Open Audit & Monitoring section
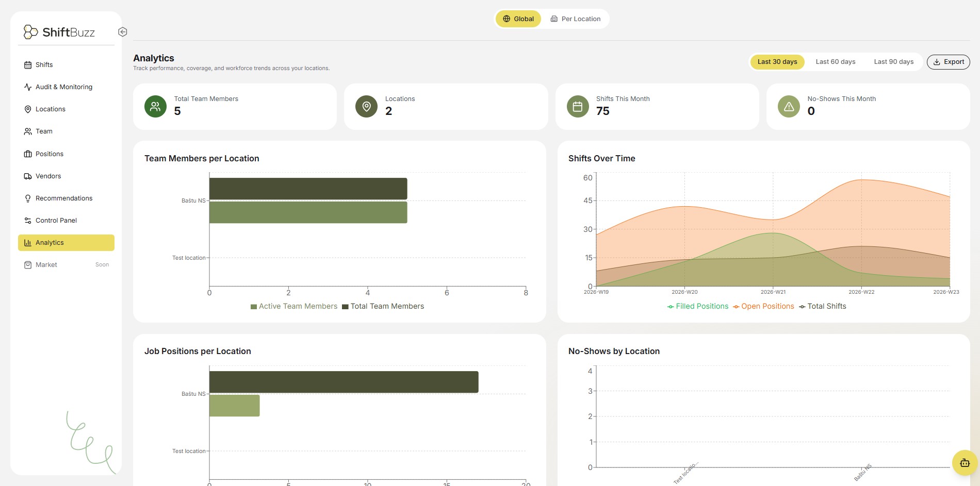The width and height of the screenshot is (980, 486). point(66,87)
